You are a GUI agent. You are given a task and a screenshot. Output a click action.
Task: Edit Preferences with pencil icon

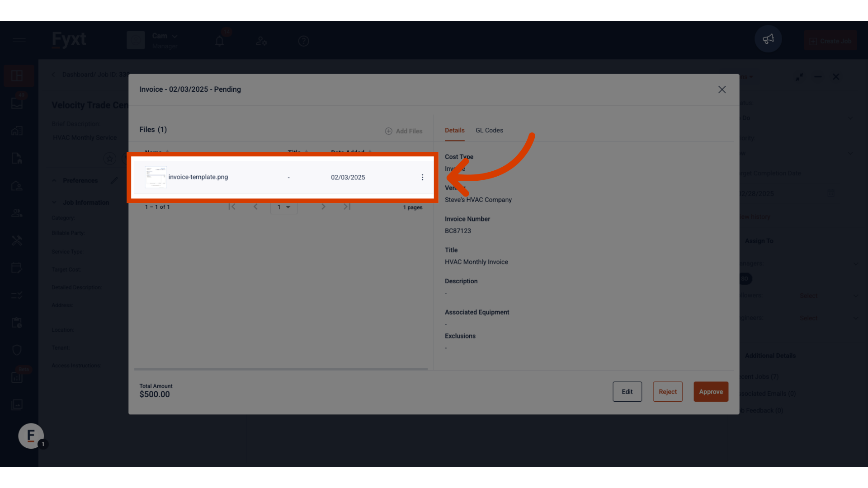pos(114,181)
